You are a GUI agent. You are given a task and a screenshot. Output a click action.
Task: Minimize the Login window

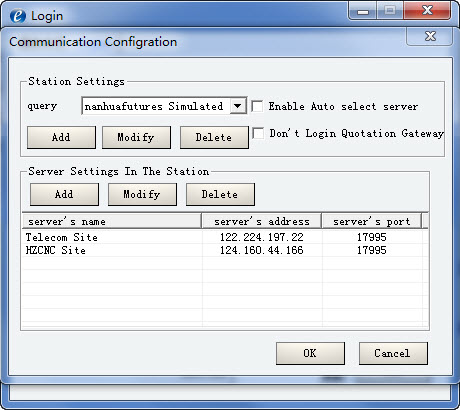pyautogui.click(x=363, y=11)
